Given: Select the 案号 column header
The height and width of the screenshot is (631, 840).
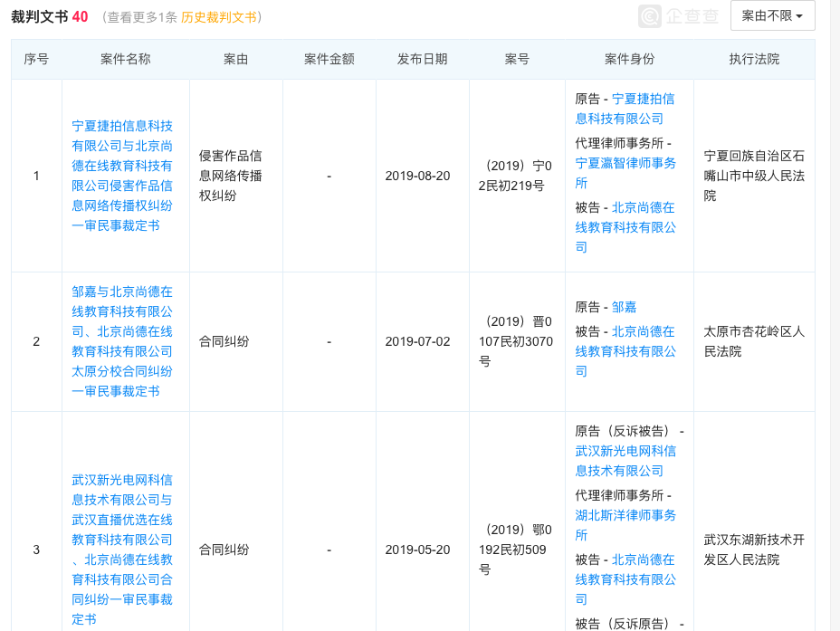Looking at the screenshot, I should [517, 59].
